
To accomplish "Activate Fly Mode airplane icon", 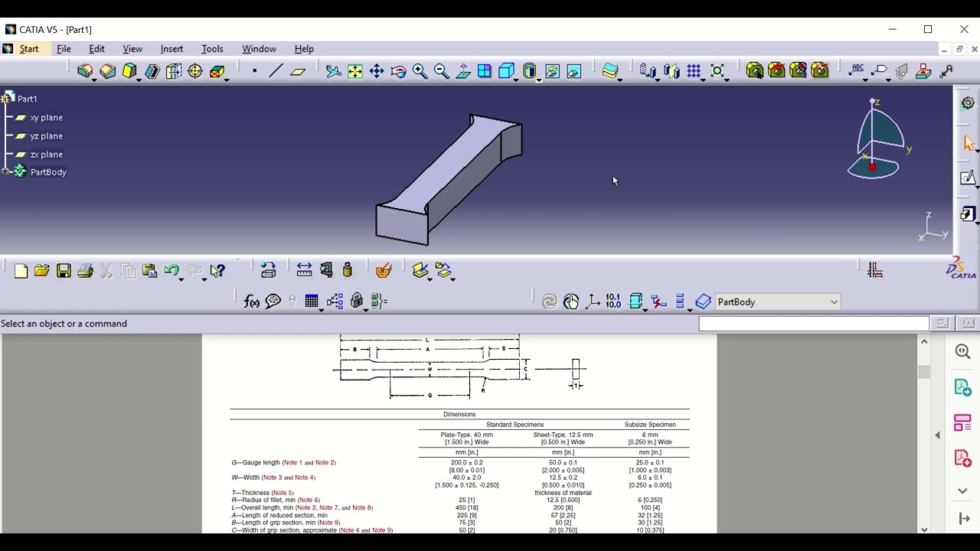I will [x=333, y=71].
